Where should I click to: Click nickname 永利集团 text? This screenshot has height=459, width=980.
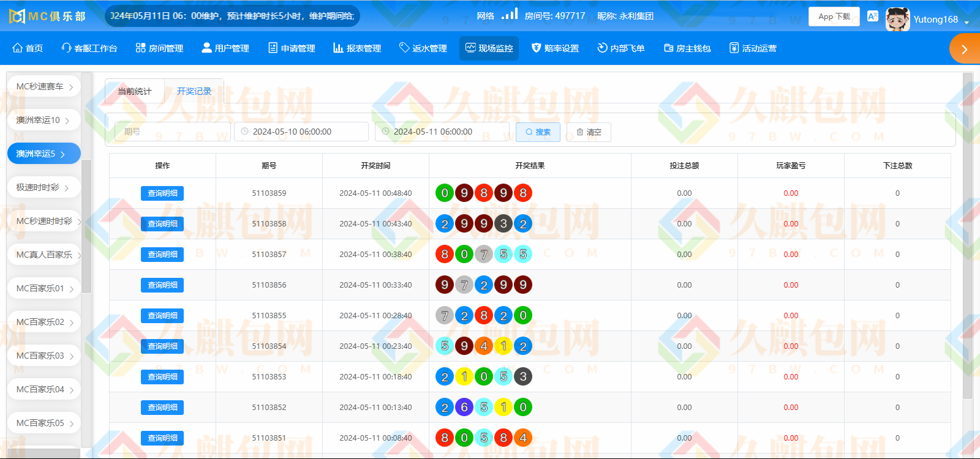point(625,16)
